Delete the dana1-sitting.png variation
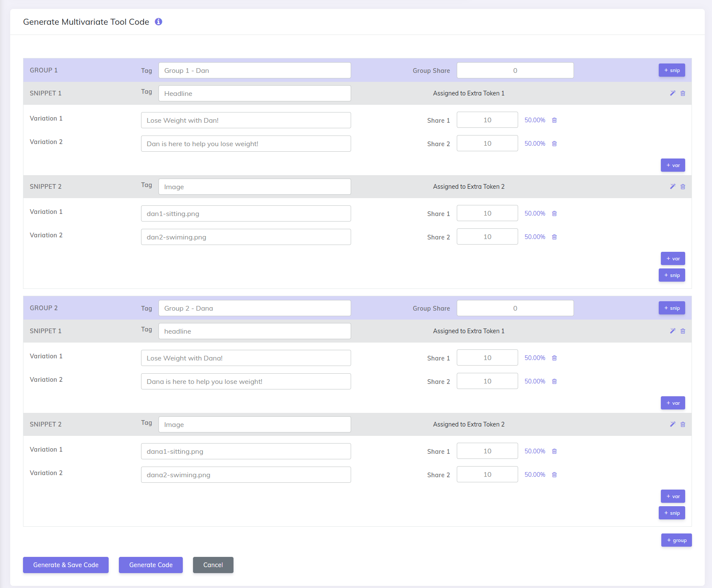Image resolution: width=712 pixels, height=588 pixels. (x=554, y=451)
